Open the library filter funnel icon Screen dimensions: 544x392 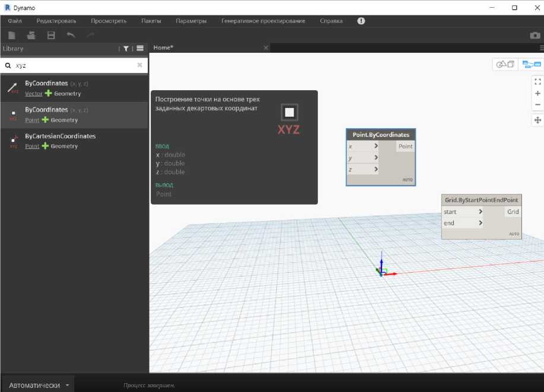126,49
